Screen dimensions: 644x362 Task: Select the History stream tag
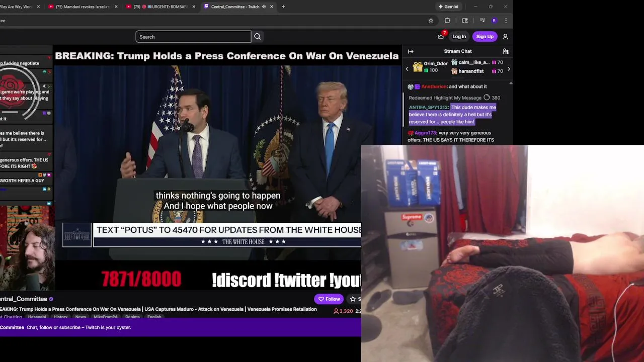60,317
